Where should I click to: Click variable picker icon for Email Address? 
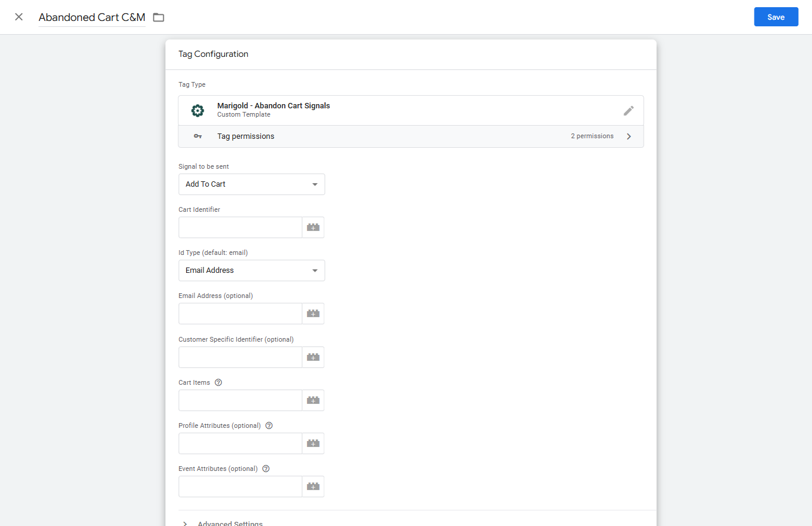(313, 314)
